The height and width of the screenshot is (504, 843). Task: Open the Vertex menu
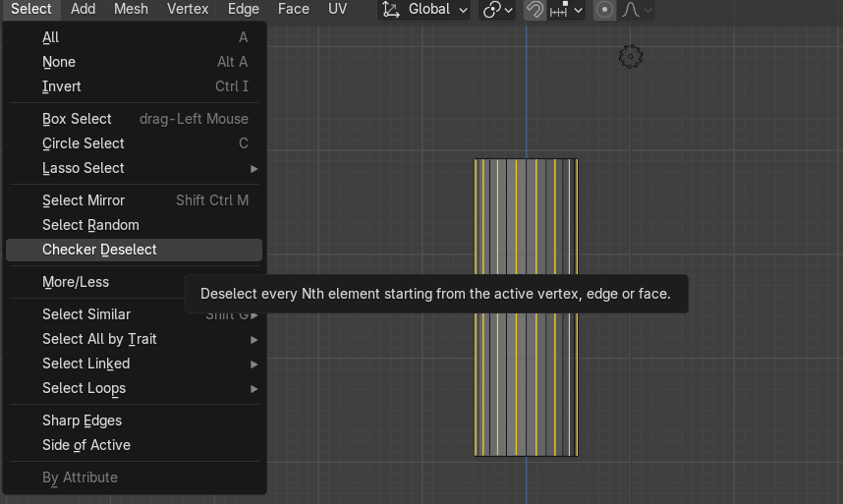click(x=188, y=9)
